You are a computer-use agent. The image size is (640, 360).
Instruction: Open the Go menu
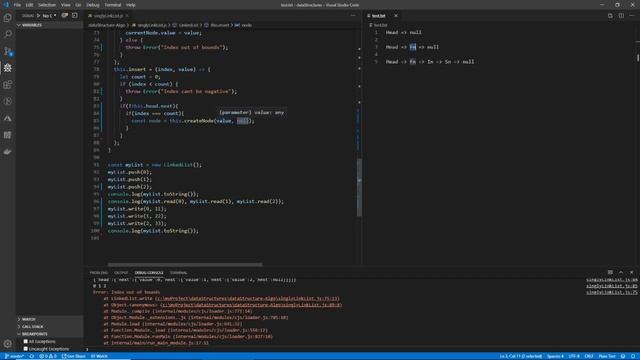click(x=78, y=5)
